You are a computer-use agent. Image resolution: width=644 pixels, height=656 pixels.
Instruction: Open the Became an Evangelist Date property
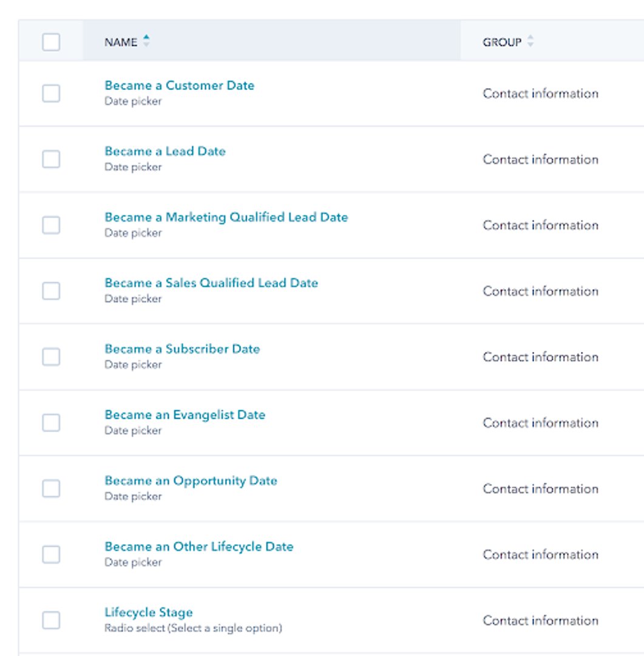click(185, 414)
